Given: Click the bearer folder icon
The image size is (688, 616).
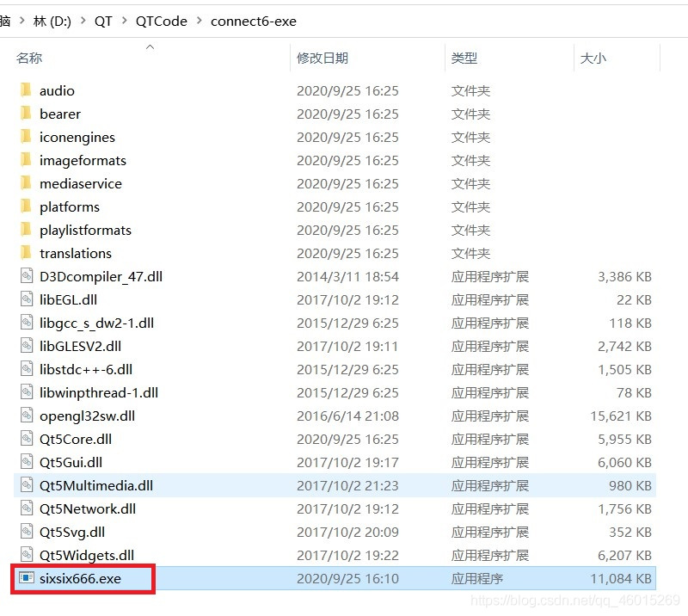Looking at the screenshot, I should tap(26, 114).
